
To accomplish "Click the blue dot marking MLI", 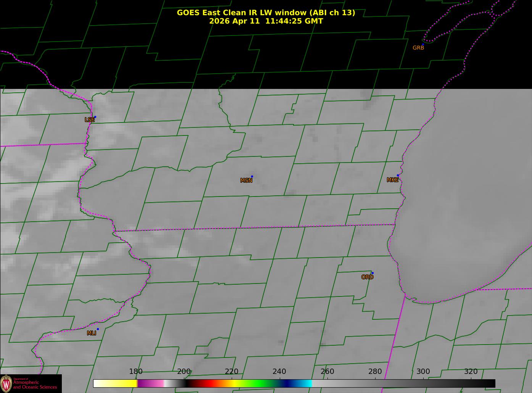I will click(98, 329).
